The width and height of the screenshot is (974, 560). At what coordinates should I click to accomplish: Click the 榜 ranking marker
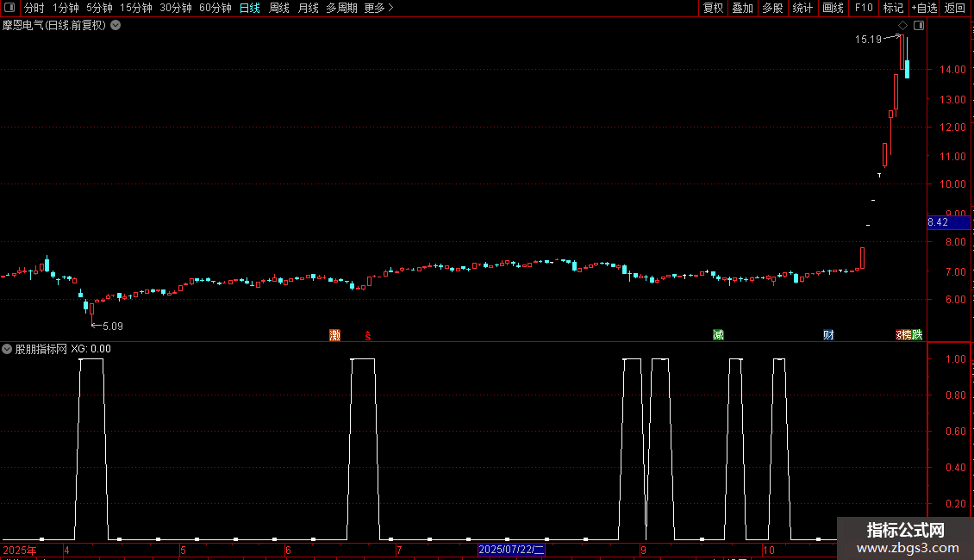tap(906, 335)
